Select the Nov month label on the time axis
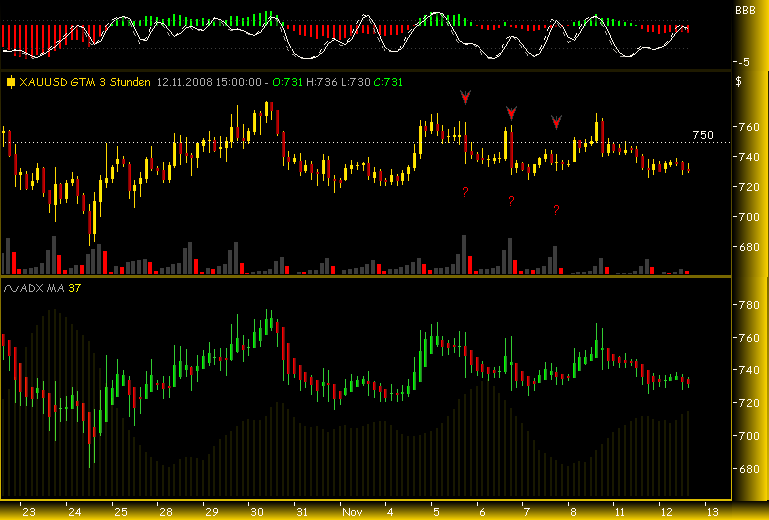769x520 pixels. 351,512
